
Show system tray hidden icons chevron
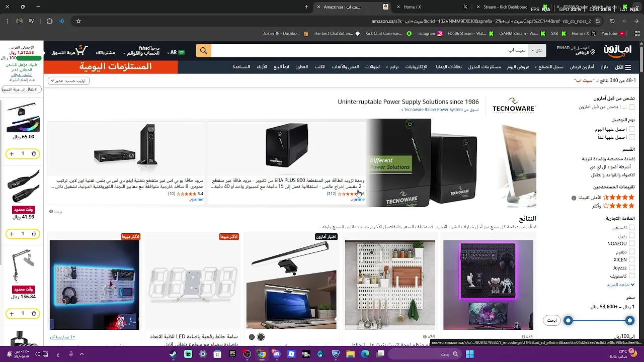82,354
